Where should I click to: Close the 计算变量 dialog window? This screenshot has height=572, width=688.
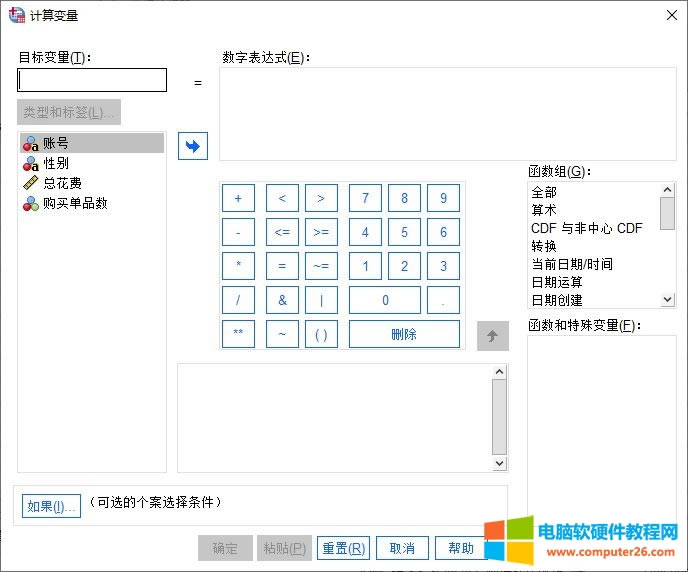[x=671, y=15]
